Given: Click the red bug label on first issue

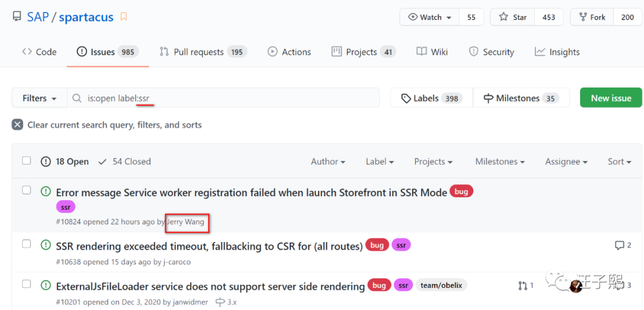Looking at the screenshot, I should coord(461,192).
